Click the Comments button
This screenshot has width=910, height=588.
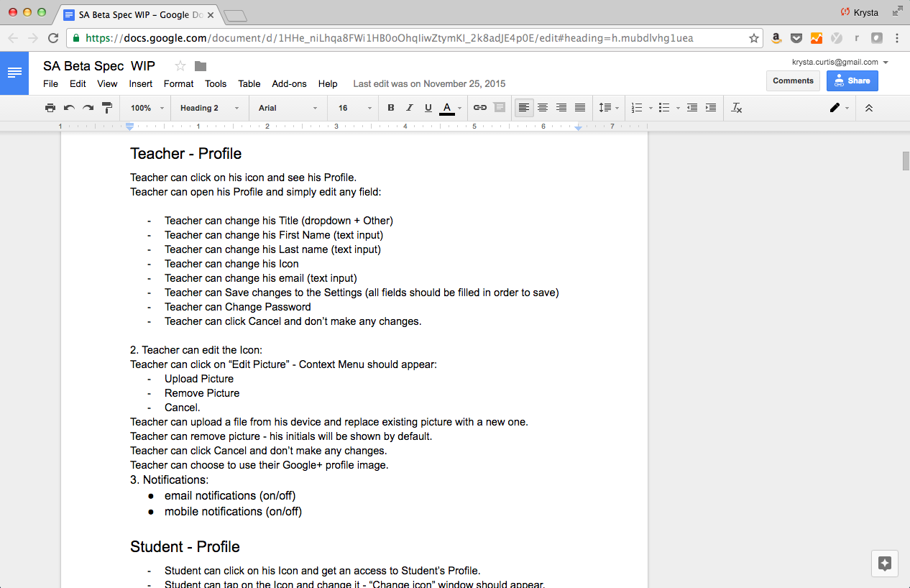tap(793, 81)
